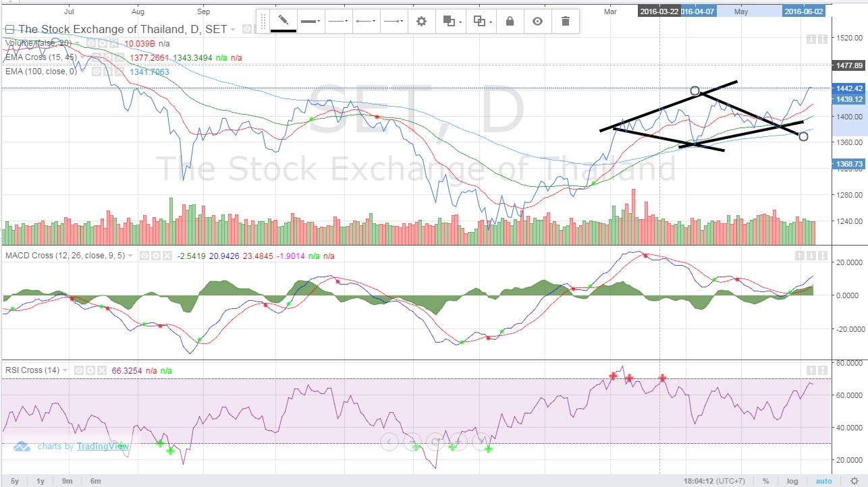The height and width of the screenshot is (487, 868).
Task: Change line color via pencil swatch
Action: pos(283,22)
